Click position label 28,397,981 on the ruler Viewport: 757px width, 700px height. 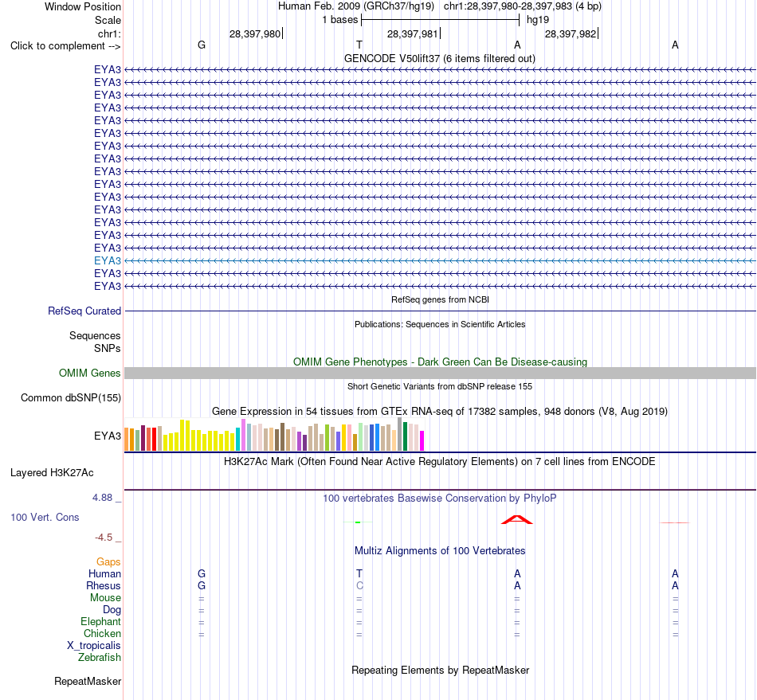pyautogui.click(x=413, y=33)
